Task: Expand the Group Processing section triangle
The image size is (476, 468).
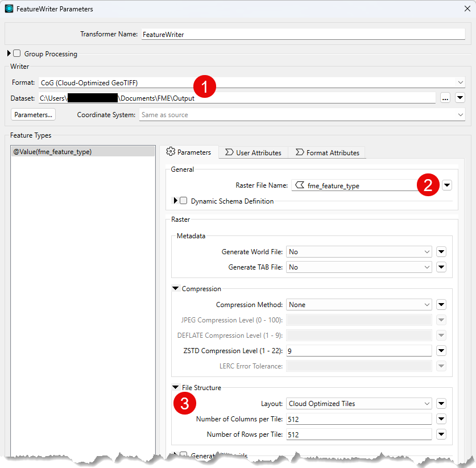Action: pyautogui.click(x=9, y=54)
